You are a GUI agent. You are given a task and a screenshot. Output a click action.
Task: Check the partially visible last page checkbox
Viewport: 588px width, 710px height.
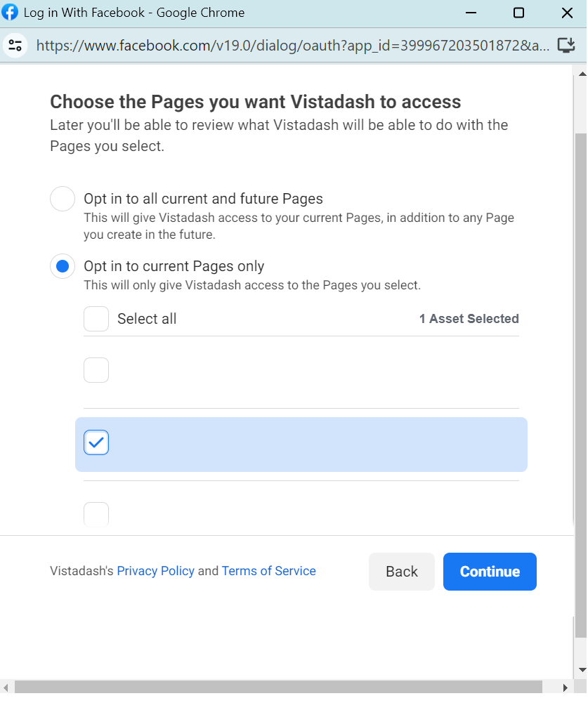coord(96,514)
